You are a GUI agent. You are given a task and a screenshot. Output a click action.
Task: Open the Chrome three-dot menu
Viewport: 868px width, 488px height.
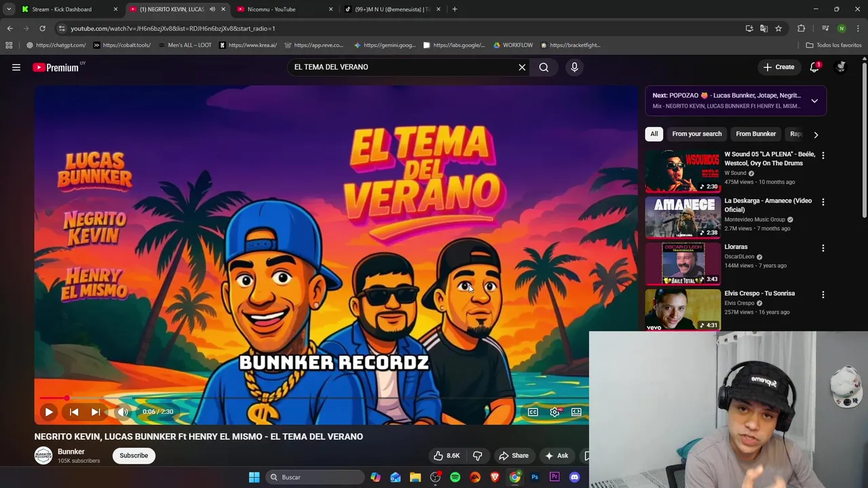click(859, 28)
